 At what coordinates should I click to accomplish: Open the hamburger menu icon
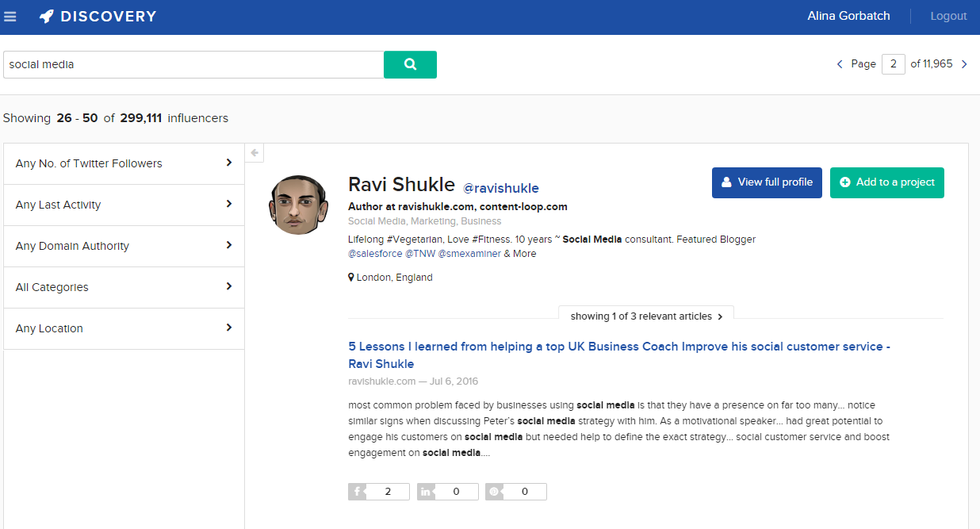pos(10,17)
